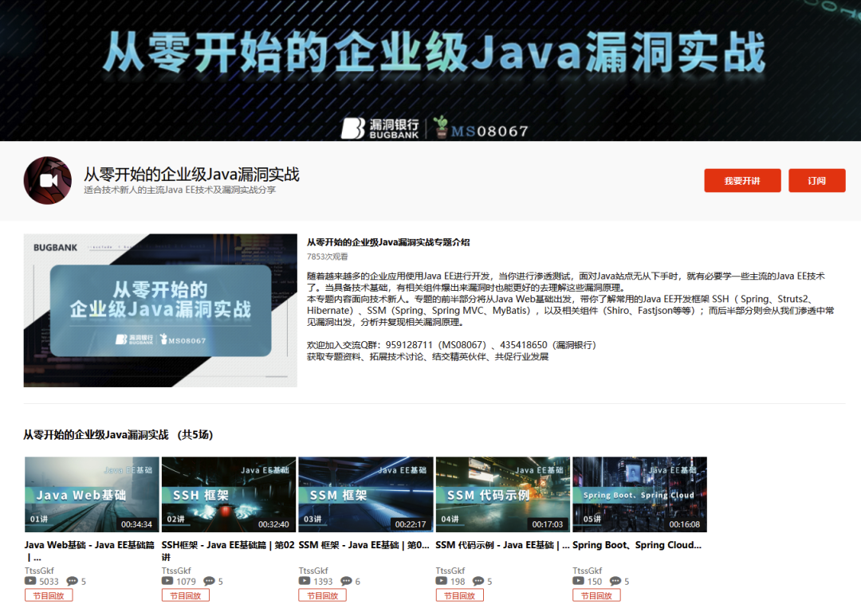Click comment bubble icon under Java Web基础
The width and height of the screenshot is (861, 616).
[x=72, y=581]
